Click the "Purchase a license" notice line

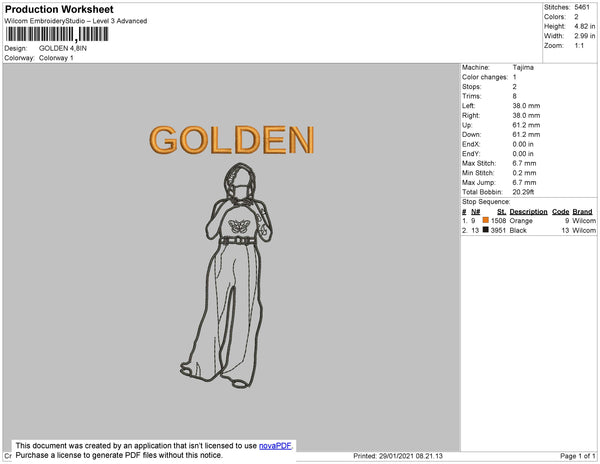(119, 455)
